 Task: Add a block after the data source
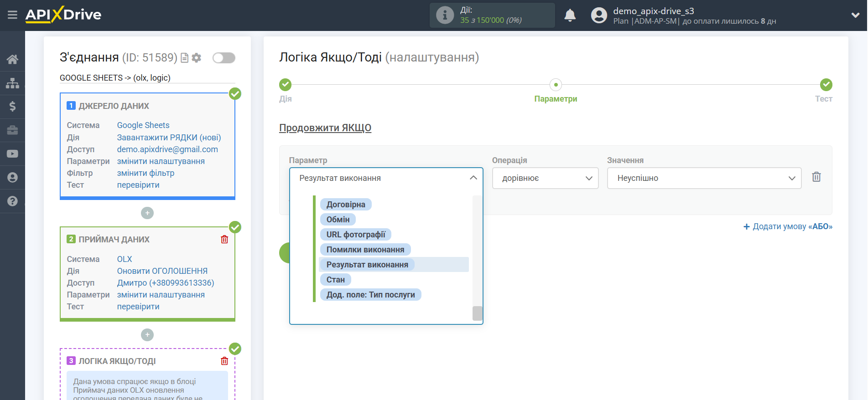click(147, 213)
